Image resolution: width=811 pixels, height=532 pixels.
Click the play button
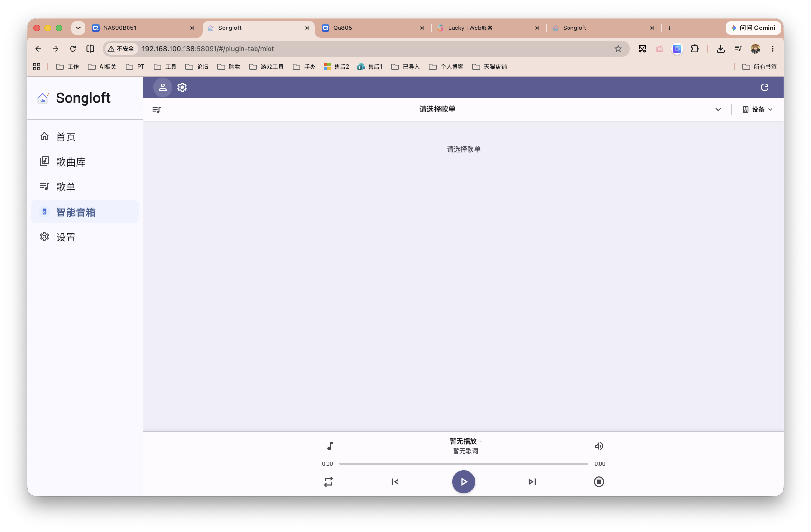(464, 482)
